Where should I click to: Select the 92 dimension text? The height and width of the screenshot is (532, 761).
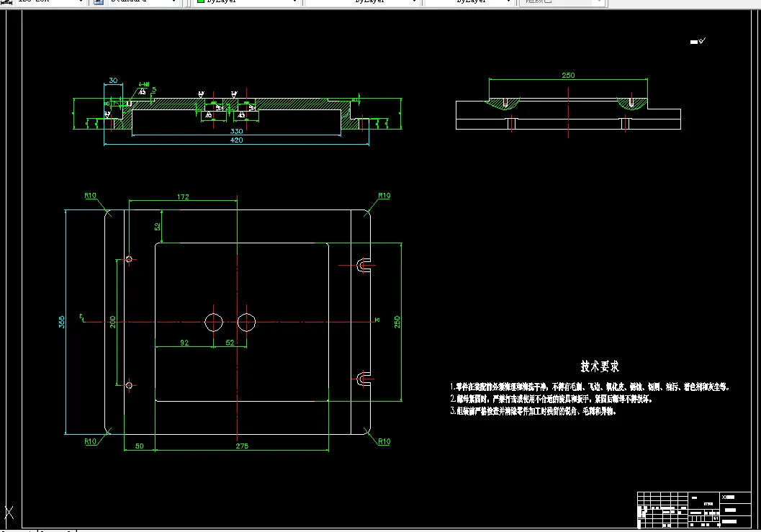(x=184, y=342)
